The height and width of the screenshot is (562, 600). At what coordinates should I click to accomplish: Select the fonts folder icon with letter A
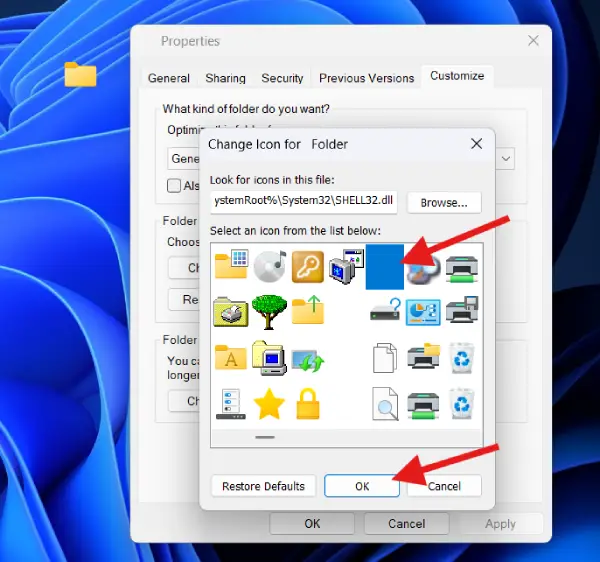230,357
